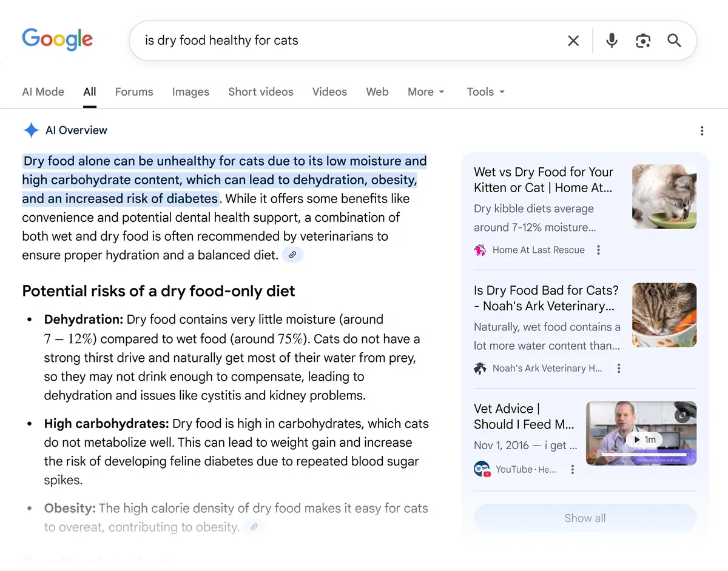
Task: Switch to the Images tab
Action: [x=190, y=92]
